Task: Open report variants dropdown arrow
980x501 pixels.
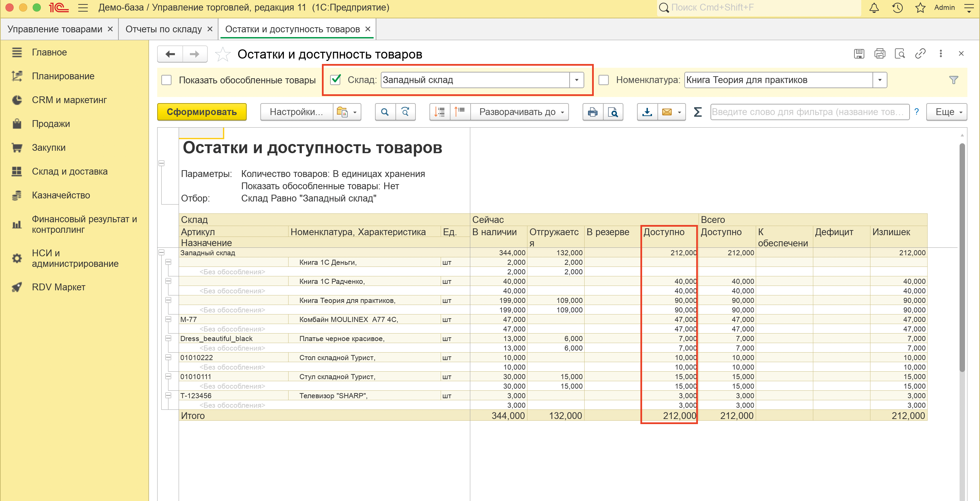Action: pyautogui.click(x=355, y=112)
